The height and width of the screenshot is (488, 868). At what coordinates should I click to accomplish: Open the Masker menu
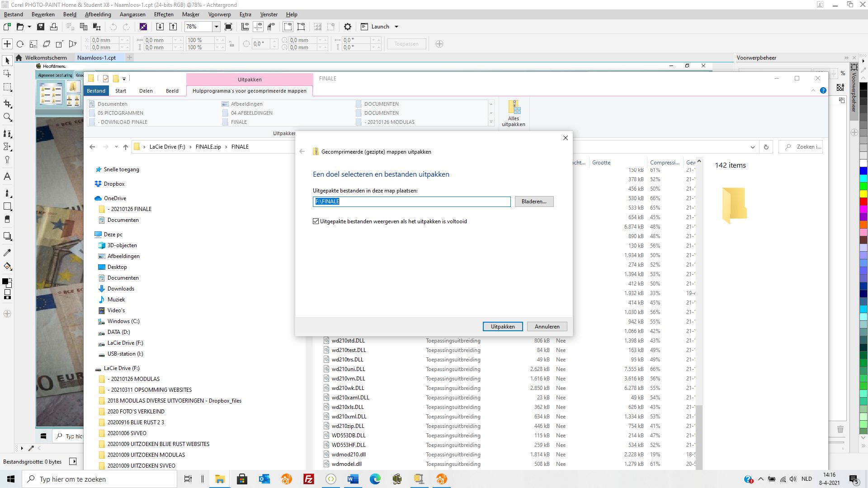pyautogui.click(x=191, y=14)
